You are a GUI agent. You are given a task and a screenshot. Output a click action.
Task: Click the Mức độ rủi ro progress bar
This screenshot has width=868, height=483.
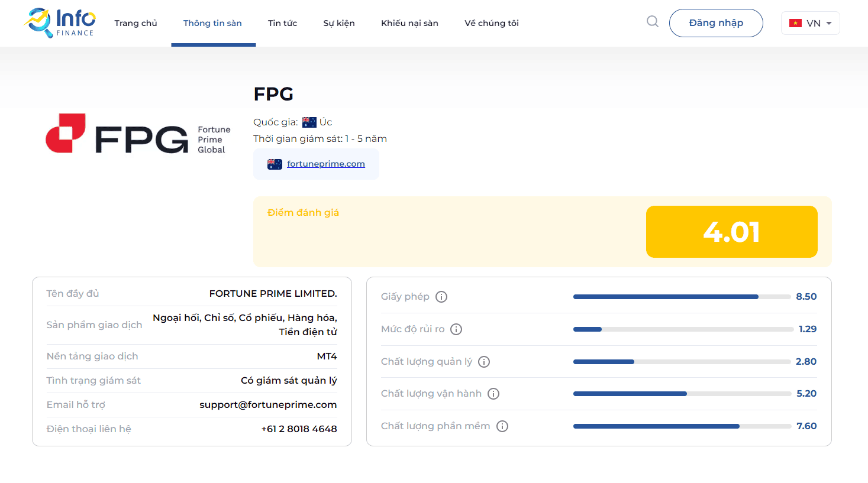pos(683,329)
